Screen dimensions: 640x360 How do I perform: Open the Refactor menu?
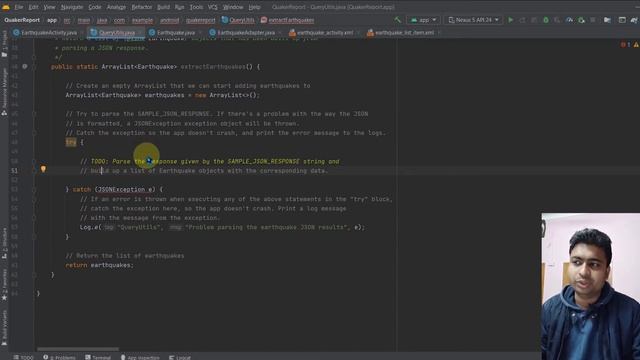click(142, 7)
